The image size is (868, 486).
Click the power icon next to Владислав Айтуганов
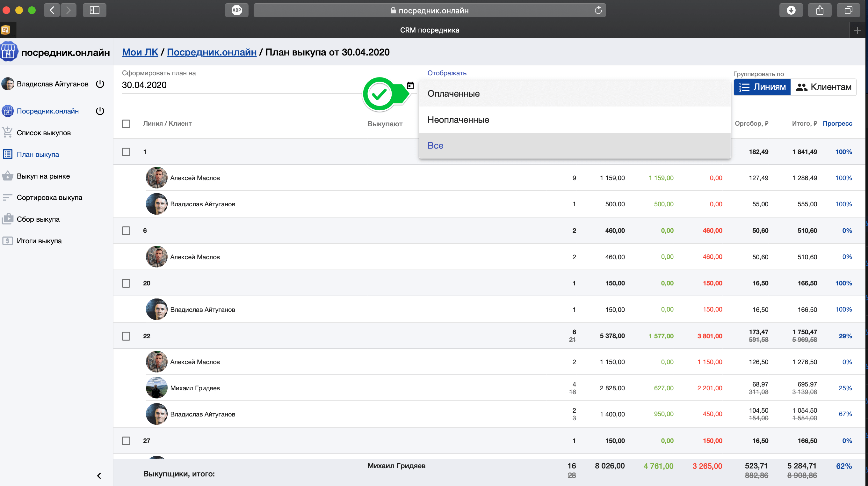tap(100, 84)
